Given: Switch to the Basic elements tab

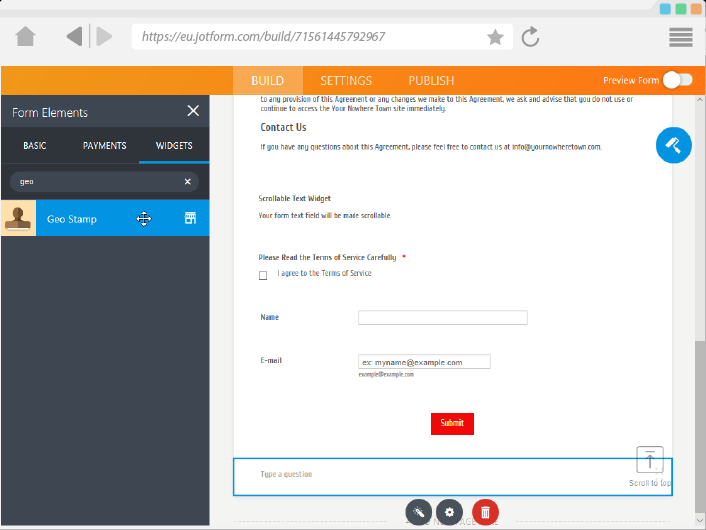Looking at the screenshot, I should (35, 146).
